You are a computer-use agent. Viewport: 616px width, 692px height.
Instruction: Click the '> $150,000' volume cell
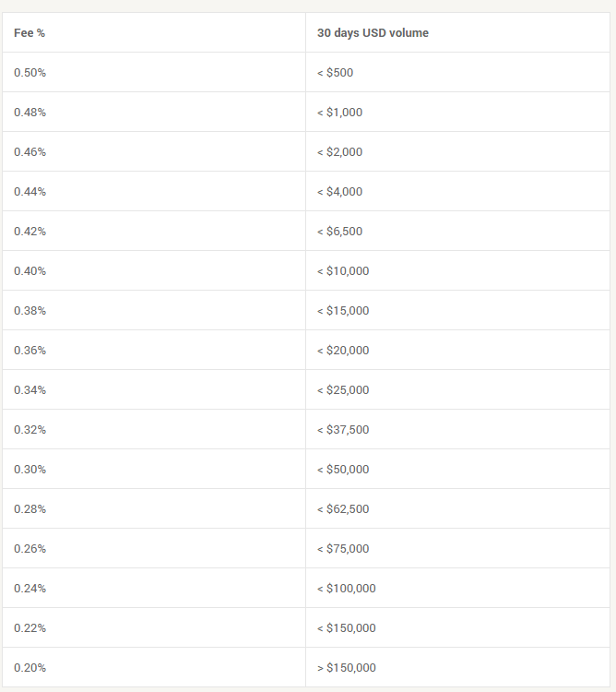tap(457, 667)
